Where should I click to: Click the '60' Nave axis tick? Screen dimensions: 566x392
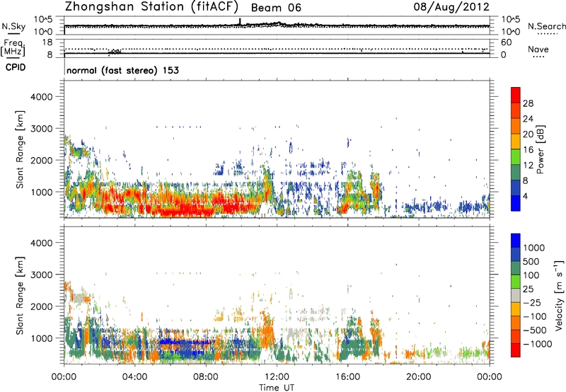pos(506,42)
